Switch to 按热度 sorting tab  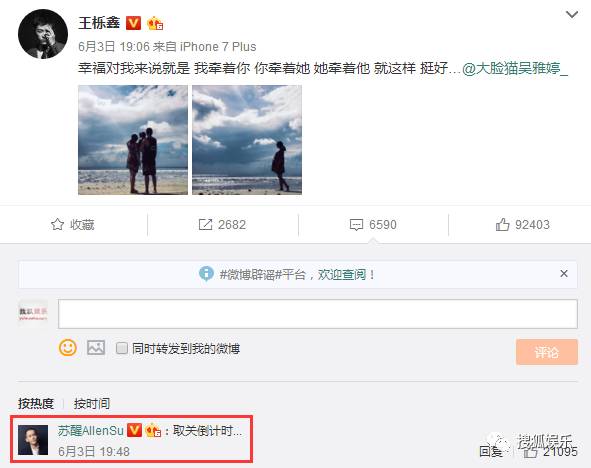[x=36, y=404]
